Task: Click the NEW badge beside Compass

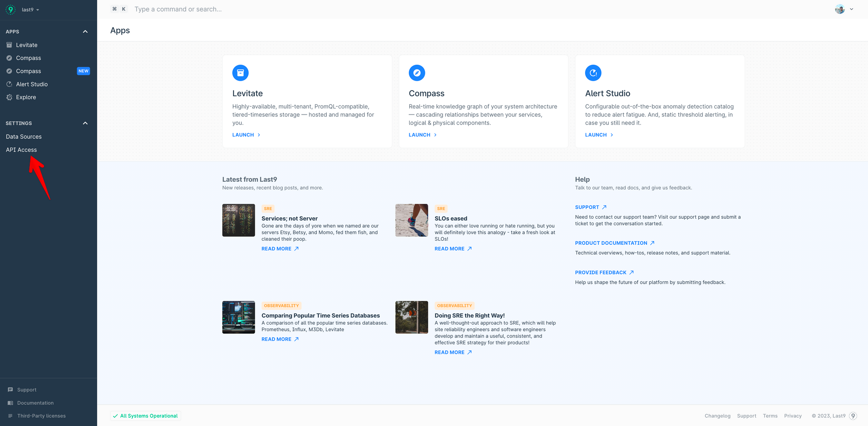Action: (83, 71)
